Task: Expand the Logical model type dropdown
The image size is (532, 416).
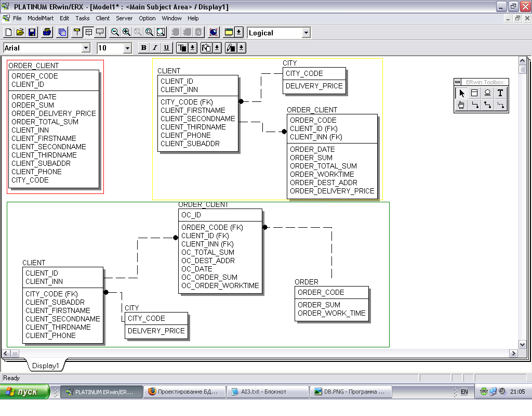Action: coord(306,33)
